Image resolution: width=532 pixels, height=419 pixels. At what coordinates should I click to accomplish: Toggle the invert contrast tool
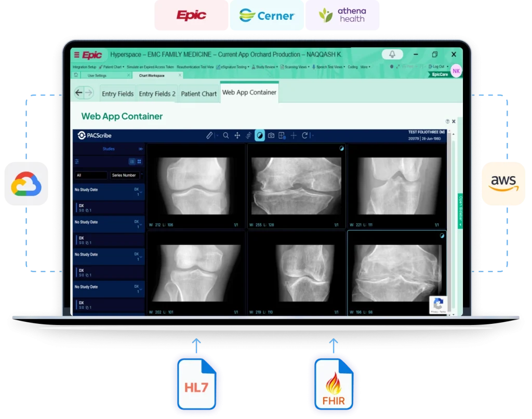(x=260, y=136)
